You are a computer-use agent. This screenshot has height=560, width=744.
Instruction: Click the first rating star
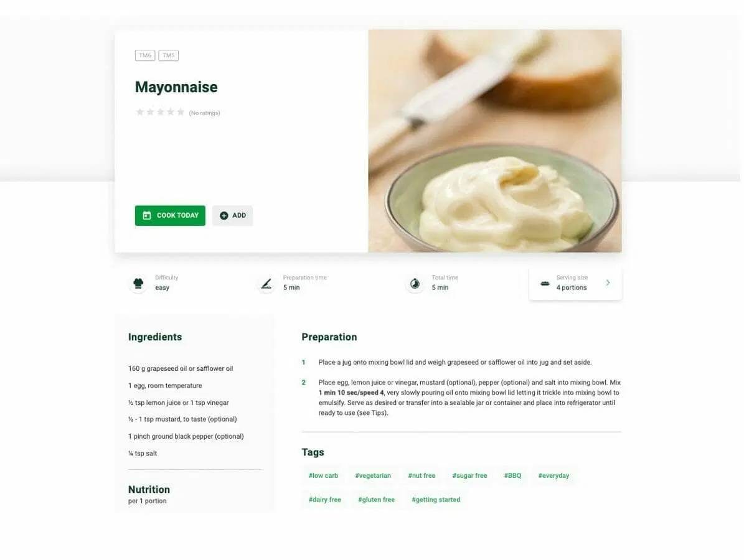[x=140, y=112]
